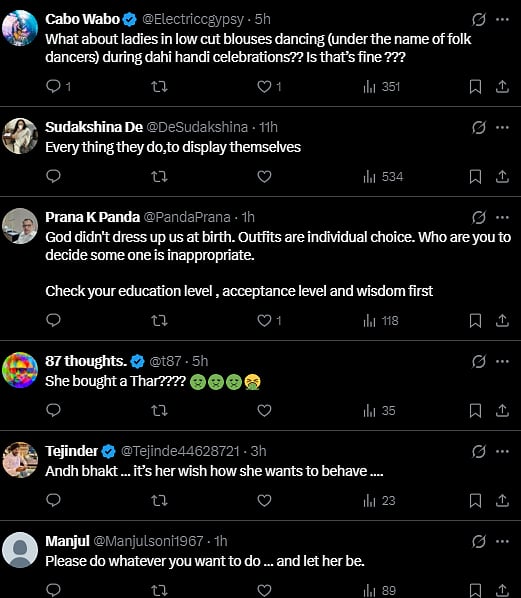Share Prana K Panda's tweet
The image size is (521, 598).
tap(502, 321)
